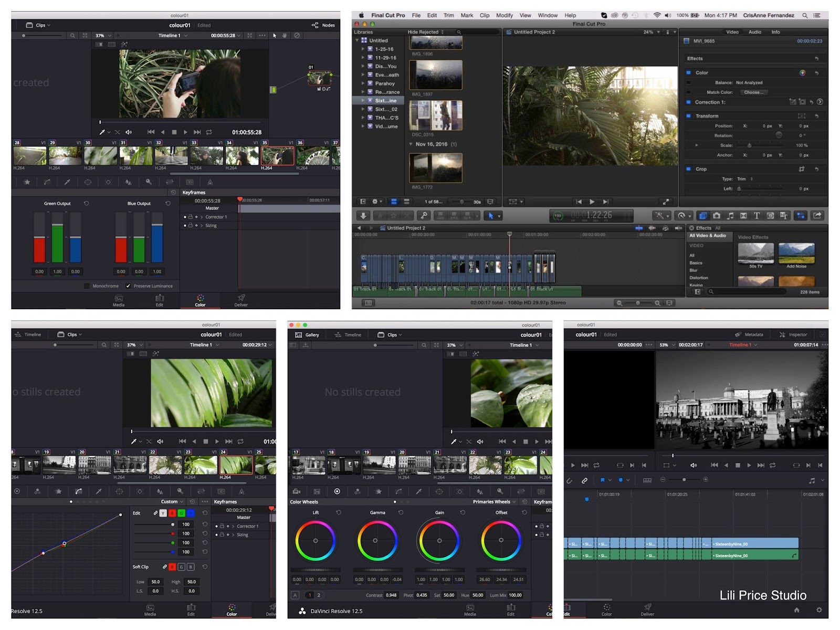Screen dimensions: 840x630
Task: Enable the Monochrome checkbox
Action: (87, 286)
